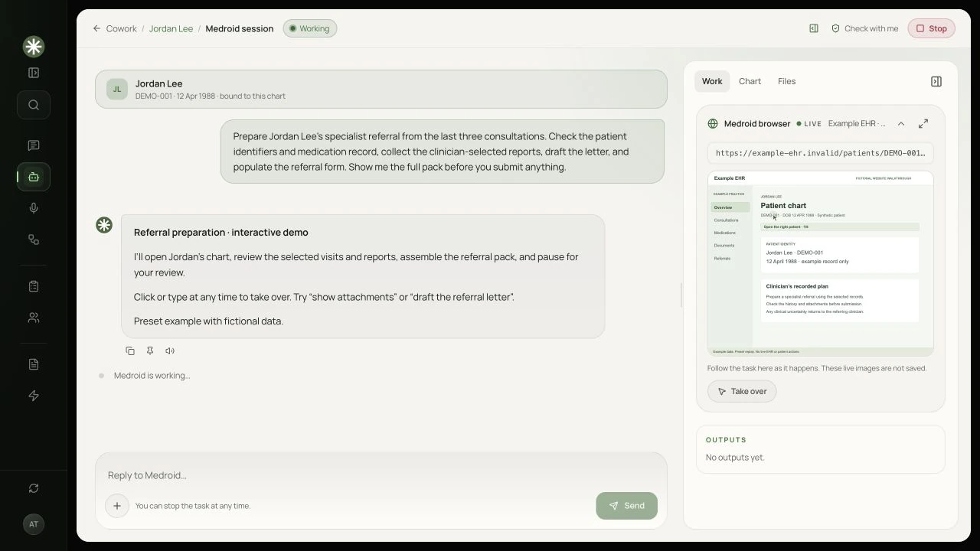The width and height of the screenshot is (980, 551).
Task: Click the OUTPUTS section heading
Action: click(726, 440)
